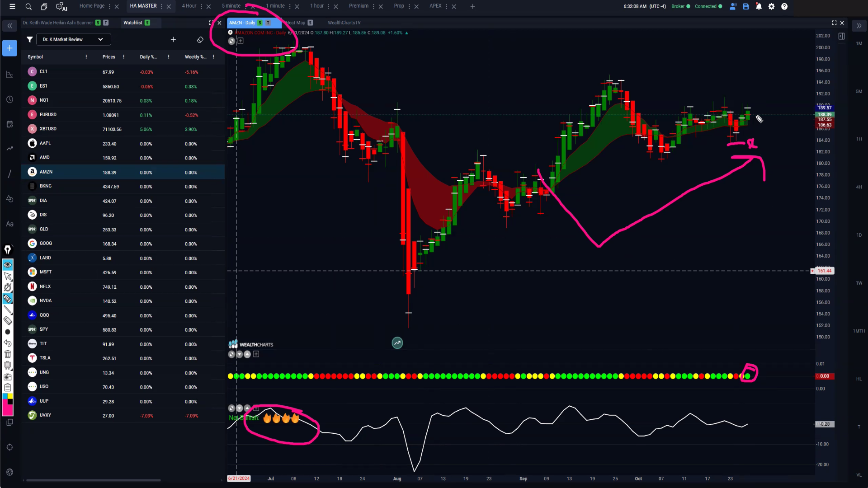Open the HA MASTER tab options menu

(161, 6)
